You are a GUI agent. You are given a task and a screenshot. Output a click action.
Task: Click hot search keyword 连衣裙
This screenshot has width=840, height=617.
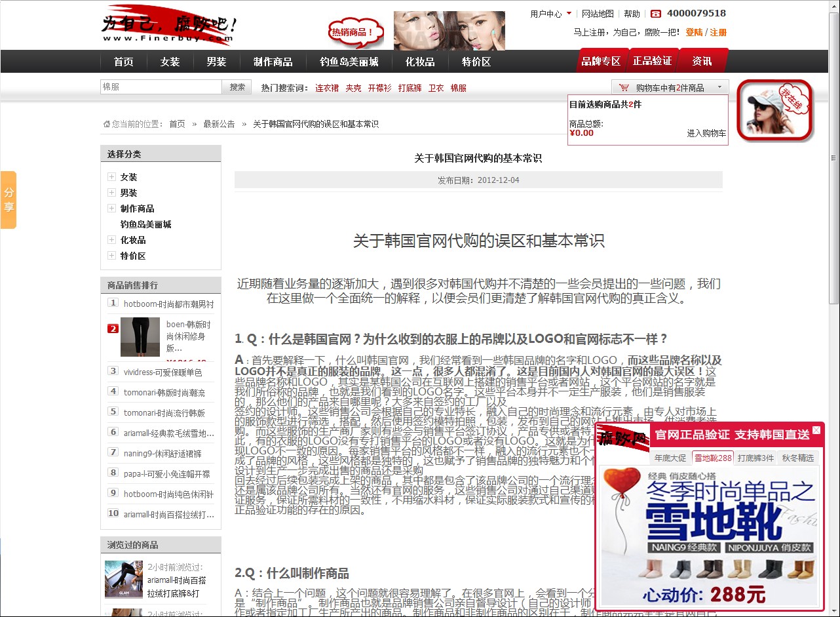pyautogui.click(x=327, y=88)
